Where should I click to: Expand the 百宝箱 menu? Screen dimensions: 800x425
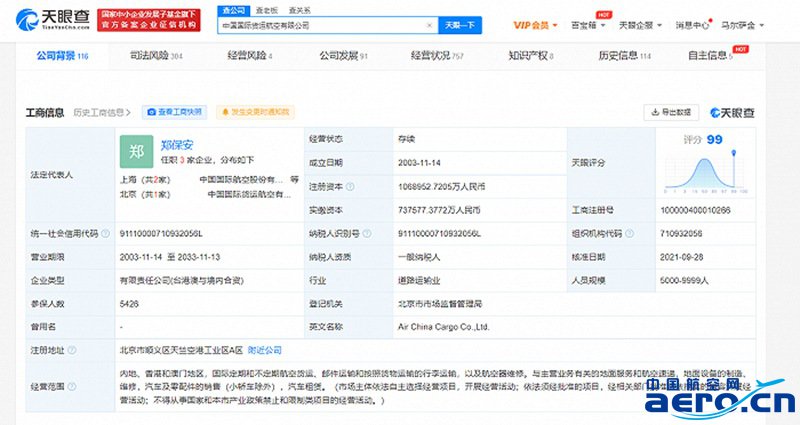click(588, 25)
